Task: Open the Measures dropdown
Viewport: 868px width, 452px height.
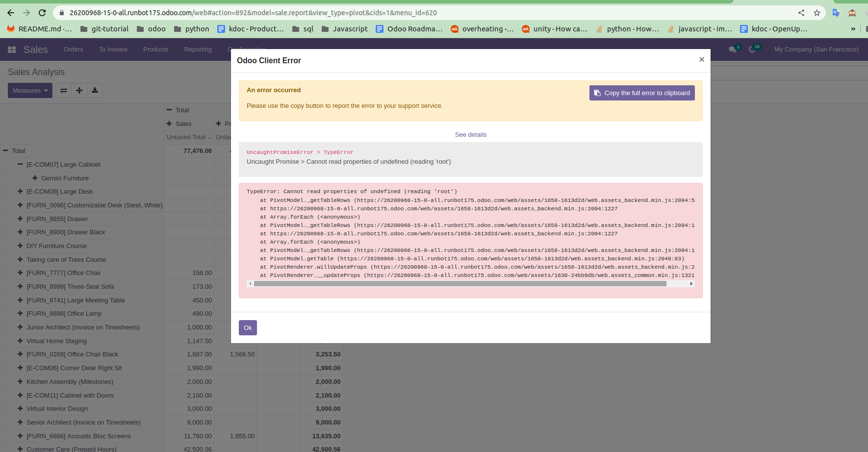Action: [x=30, y=90]
